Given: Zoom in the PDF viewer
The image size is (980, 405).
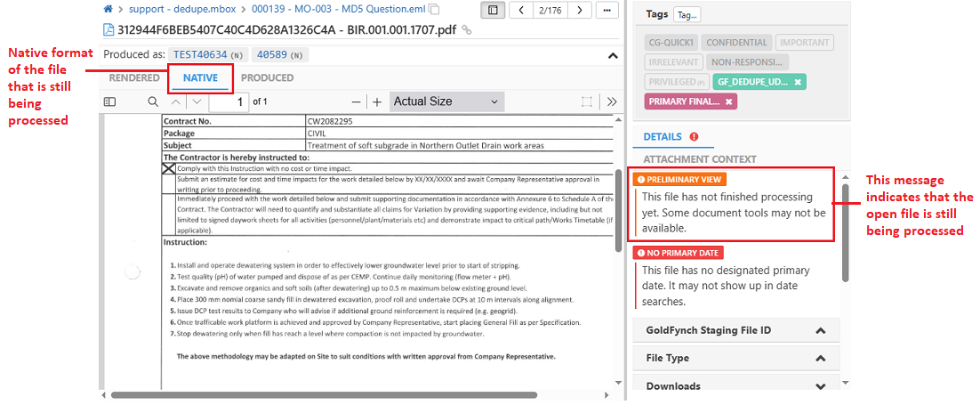Looking at the screenshot, I should (377, 102).
